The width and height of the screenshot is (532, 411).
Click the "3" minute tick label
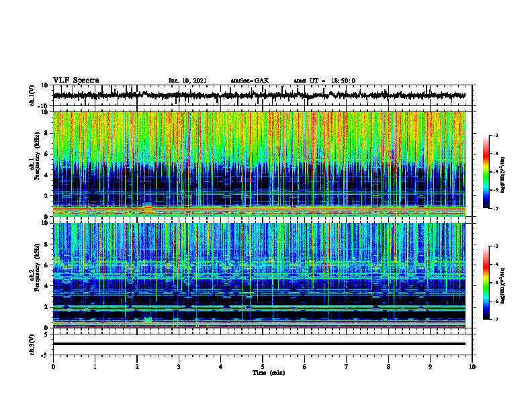point(179,367)
